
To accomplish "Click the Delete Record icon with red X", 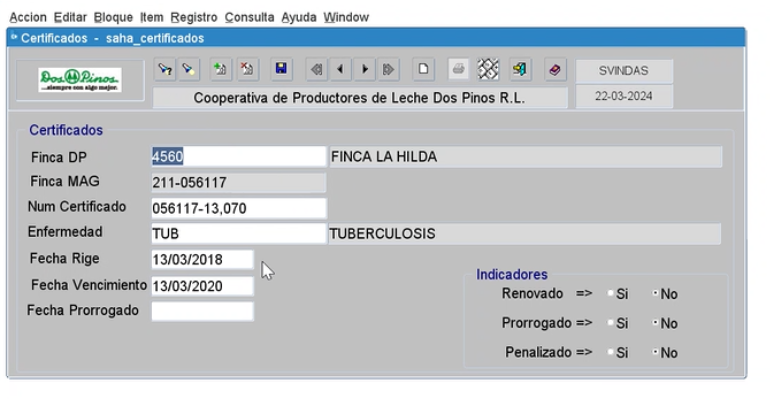I will (247, 69).
